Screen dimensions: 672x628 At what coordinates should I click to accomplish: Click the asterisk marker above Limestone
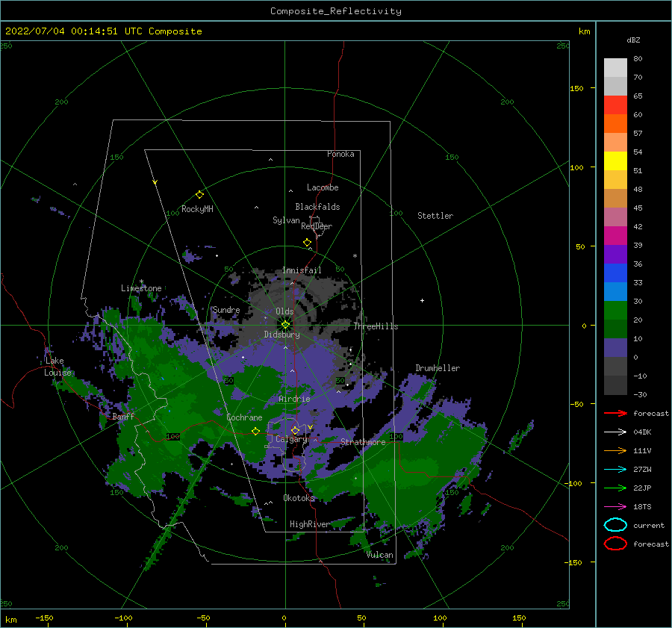coord(141,282)
